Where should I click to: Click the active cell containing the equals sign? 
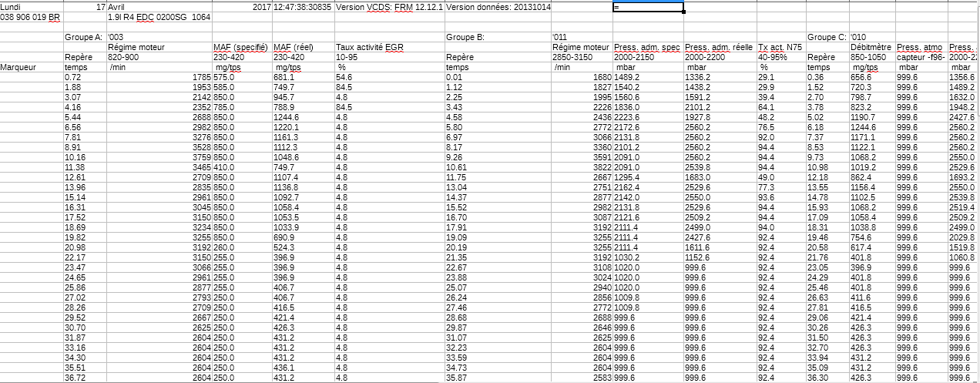(647, 7)
